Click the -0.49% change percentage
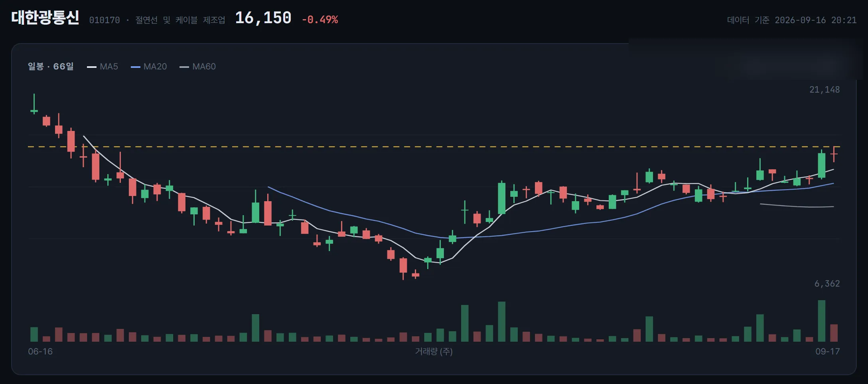 click(320, 20)
